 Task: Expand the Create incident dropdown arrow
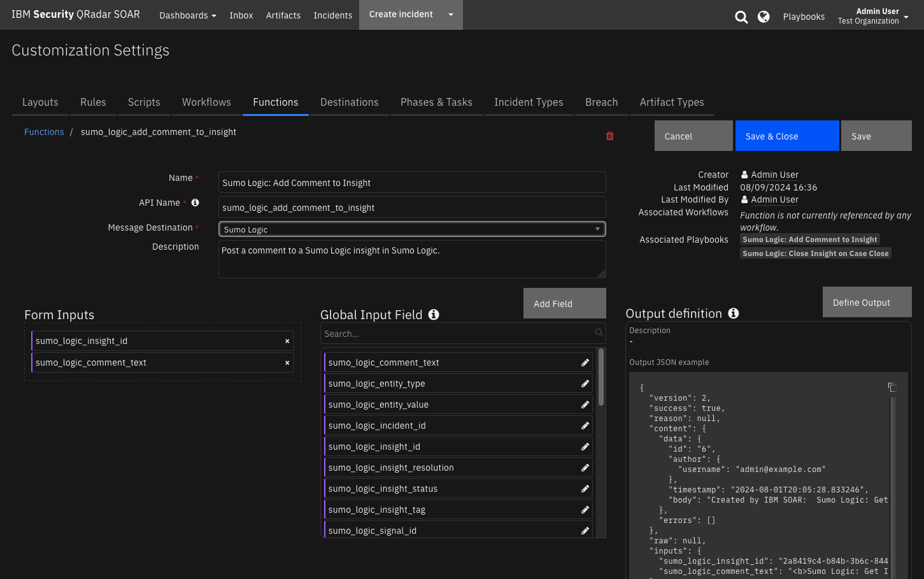[451, 15]
